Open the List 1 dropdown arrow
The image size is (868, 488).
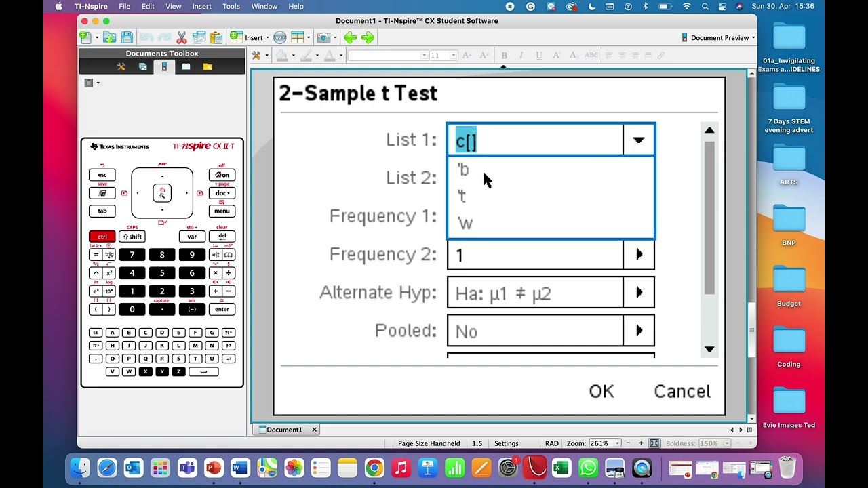(x=639, y=140)
